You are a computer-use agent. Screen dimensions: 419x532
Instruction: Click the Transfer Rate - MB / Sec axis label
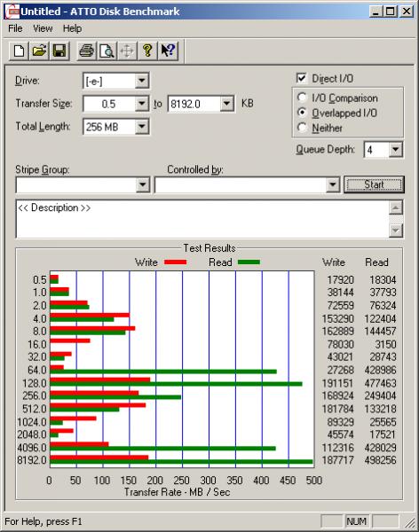point(178,492)
